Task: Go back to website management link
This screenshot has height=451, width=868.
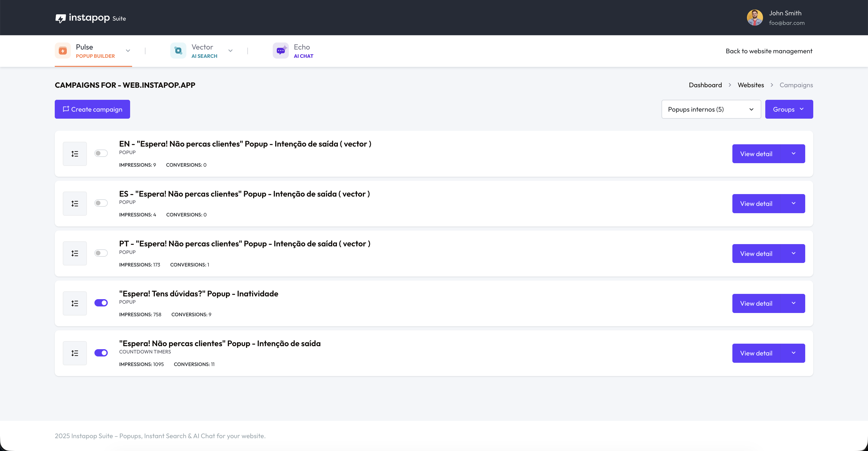Action: tap(769, 51)
